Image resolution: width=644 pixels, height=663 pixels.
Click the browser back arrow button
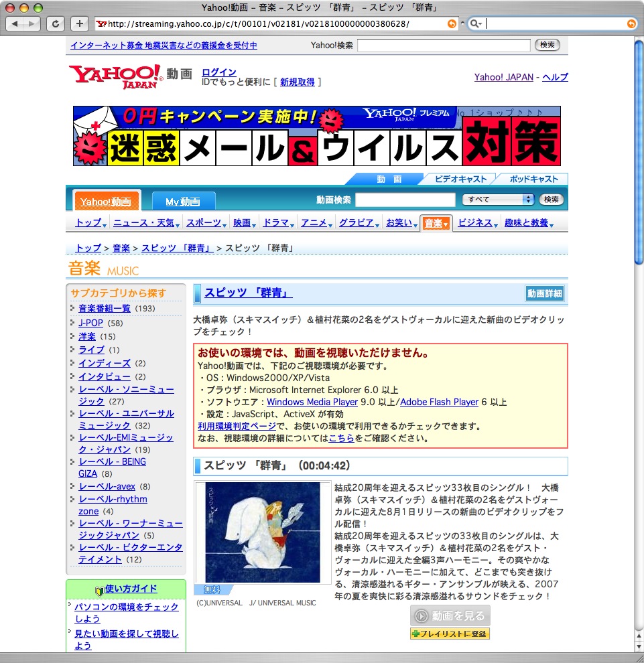tap(15, 23)
